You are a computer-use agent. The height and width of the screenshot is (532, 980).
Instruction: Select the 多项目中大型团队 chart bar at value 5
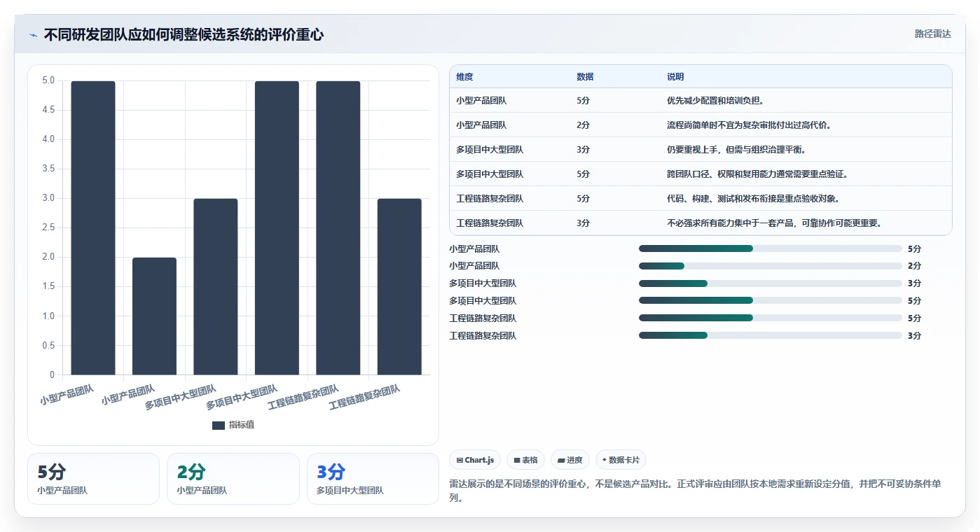(277, 227)
